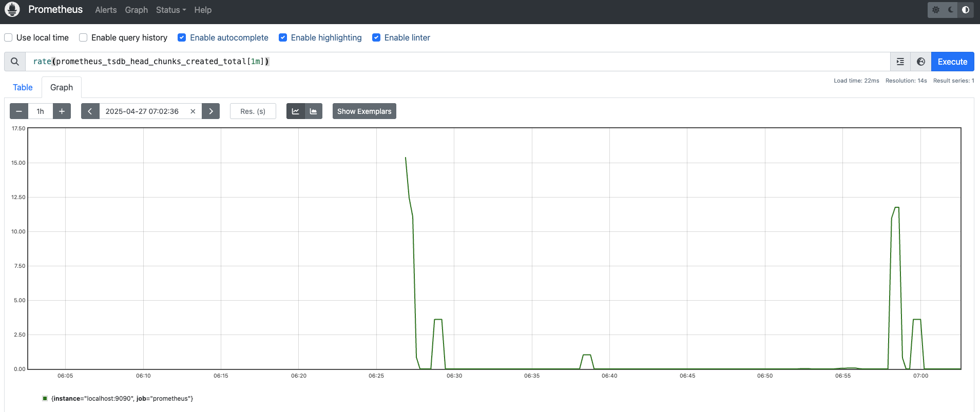The width and height of the screenshot is (980, 412).
Task: Click the Load time: 22ms stat
Action: 856,81
